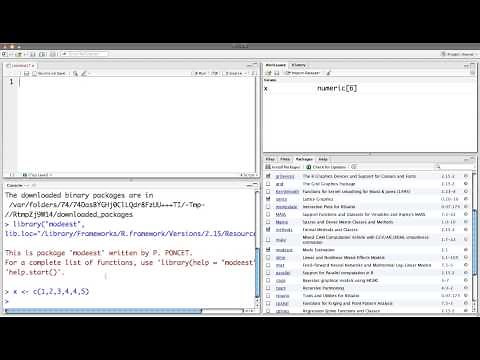
Task: Switch to the History tab
Action: click(299, 65)
